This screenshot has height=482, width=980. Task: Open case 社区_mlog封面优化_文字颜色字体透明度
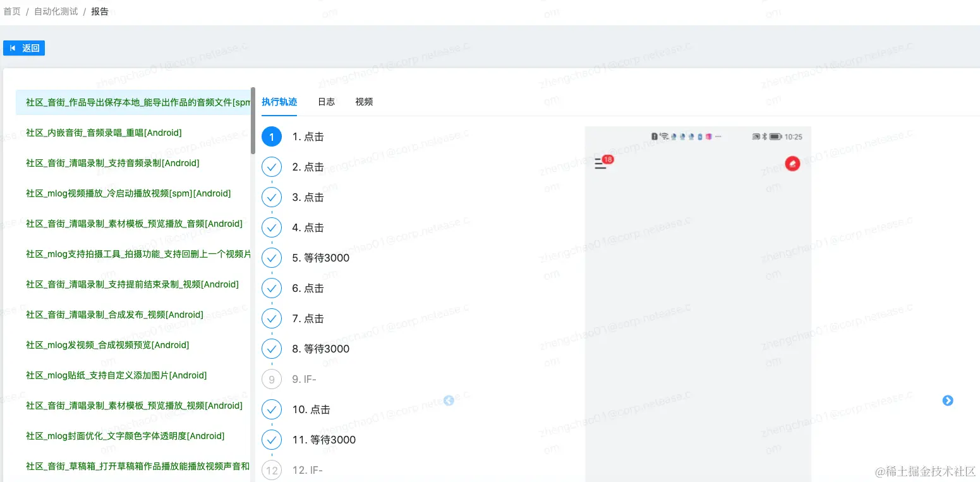coord(125,436)
